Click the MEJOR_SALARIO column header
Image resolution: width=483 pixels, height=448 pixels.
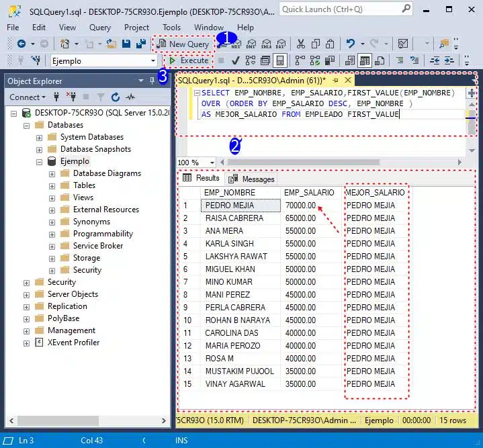point(375,193)
